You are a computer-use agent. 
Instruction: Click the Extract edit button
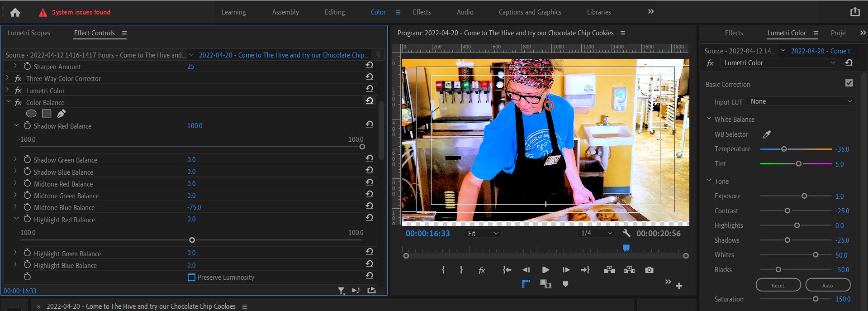tap(629, 270)
